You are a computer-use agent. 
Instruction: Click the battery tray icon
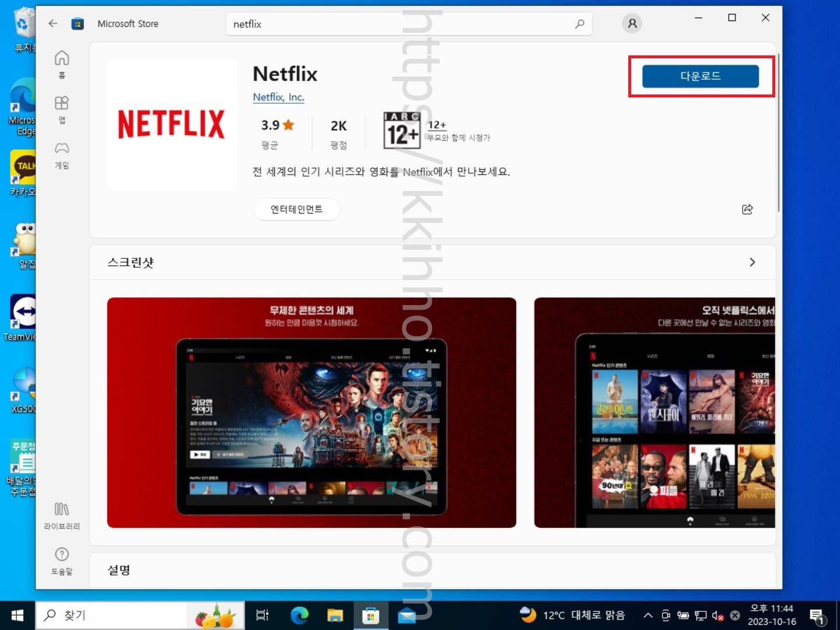click(682, 615)
